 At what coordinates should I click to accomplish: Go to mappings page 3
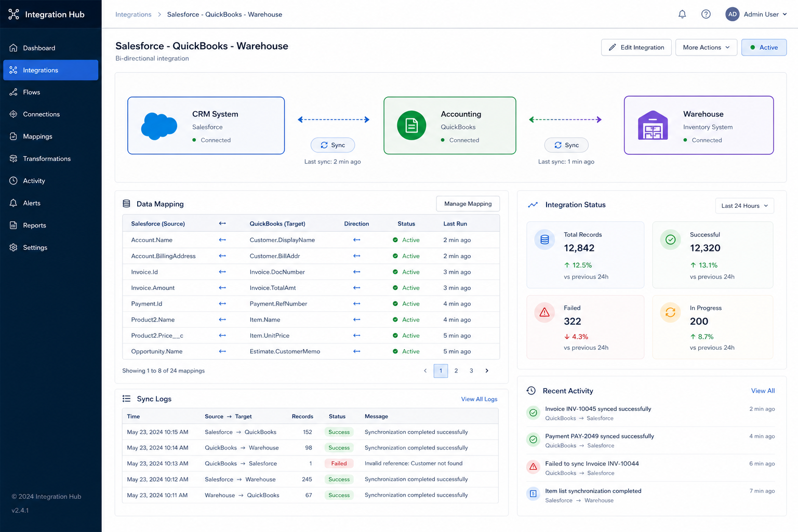[471, 370]
